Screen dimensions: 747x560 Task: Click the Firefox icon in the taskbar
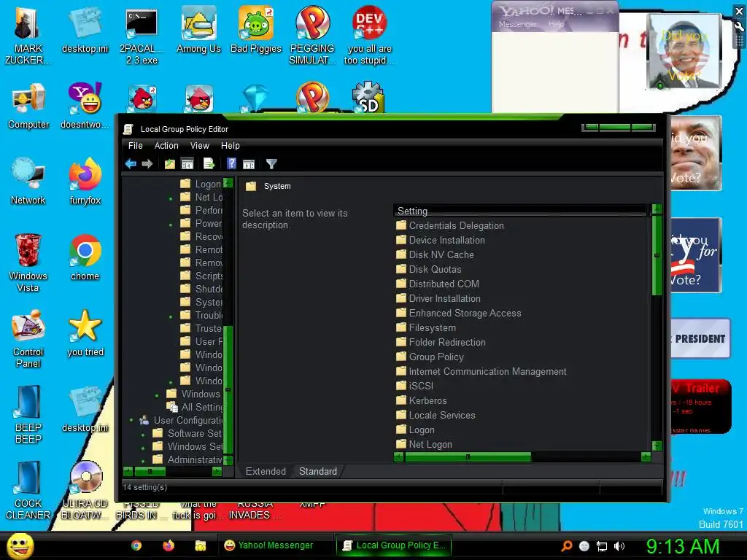point(169,545)
